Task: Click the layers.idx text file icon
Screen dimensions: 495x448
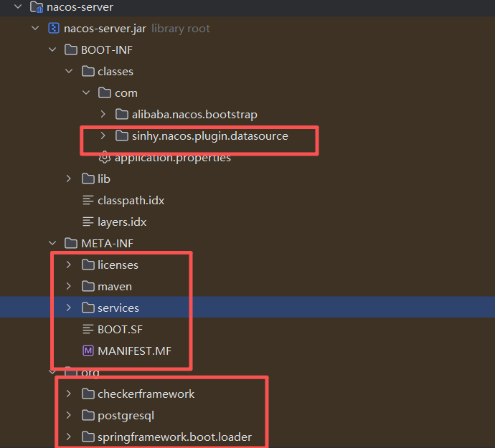Action: [x=88, y=221]
